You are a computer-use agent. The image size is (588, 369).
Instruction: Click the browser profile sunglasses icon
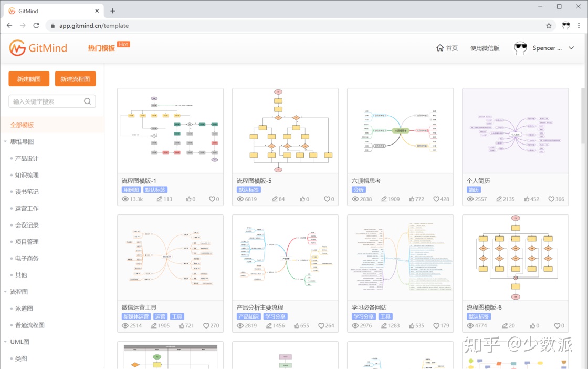click(x=566, y=26)
